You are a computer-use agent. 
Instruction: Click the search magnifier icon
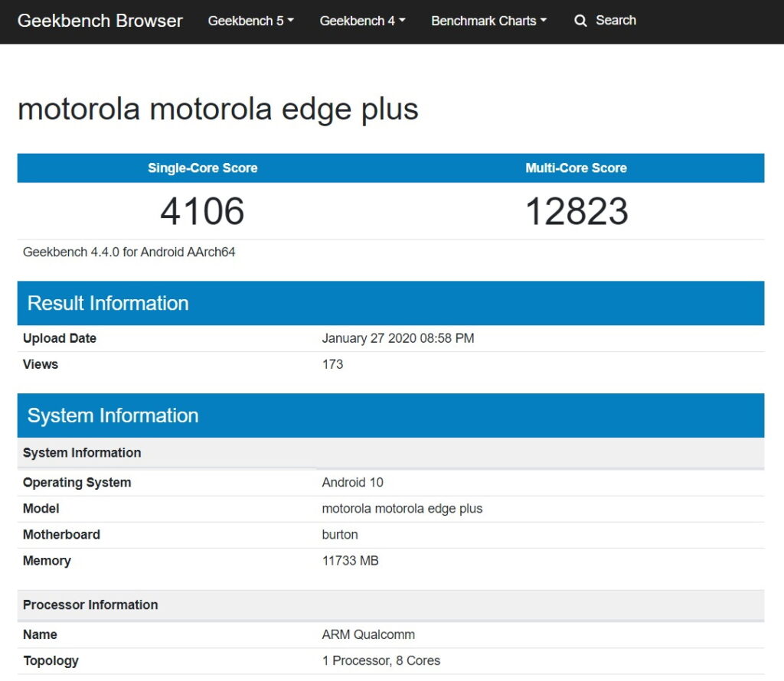[x=580, y=21]
